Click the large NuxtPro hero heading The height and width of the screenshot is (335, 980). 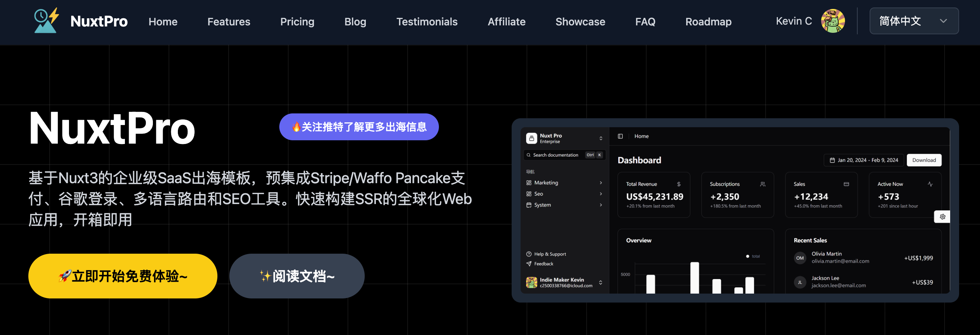click(111, 128)
